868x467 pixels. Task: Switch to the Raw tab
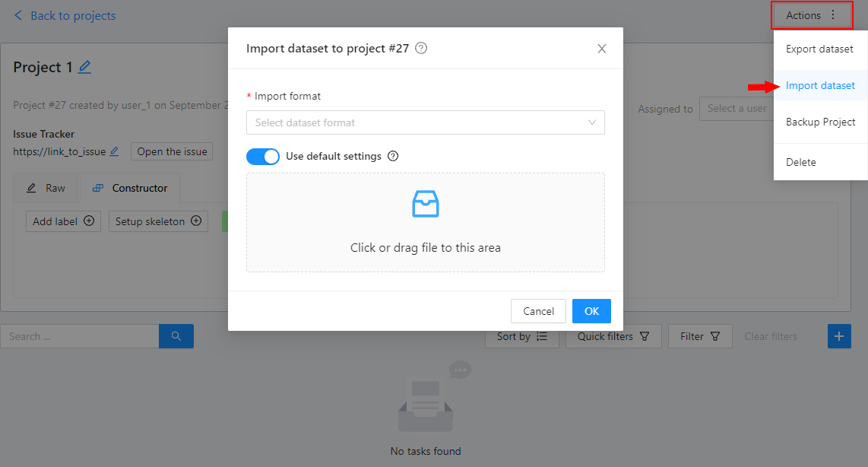click(x=46, y=188)
